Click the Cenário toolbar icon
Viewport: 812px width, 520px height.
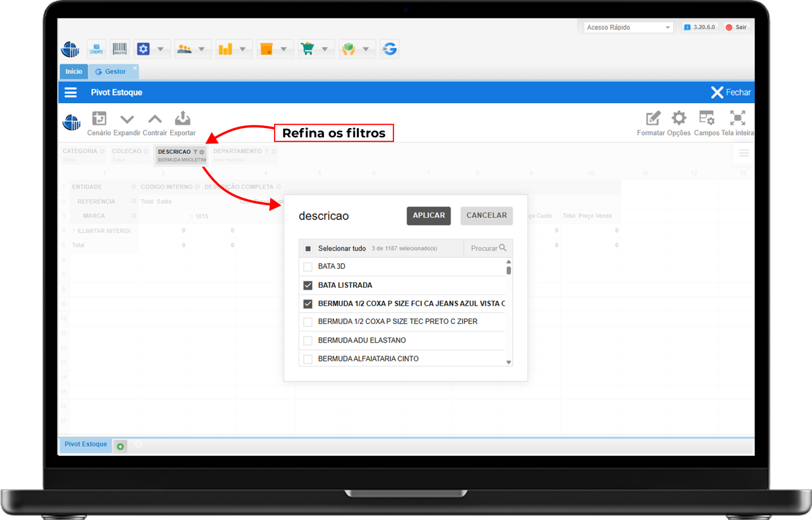[x=99, y=119]
